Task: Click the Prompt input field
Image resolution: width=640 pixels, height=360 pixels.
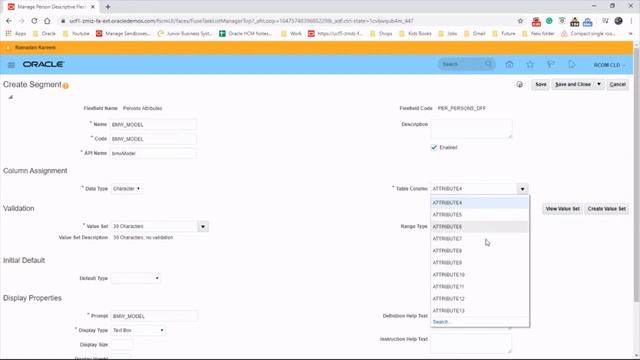Action: click(x=154, y=316)
